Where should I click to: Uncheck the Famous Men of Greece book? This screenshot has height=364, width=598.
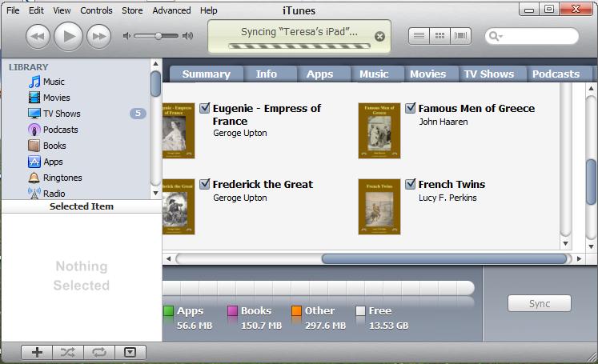(x=411, y=108)
